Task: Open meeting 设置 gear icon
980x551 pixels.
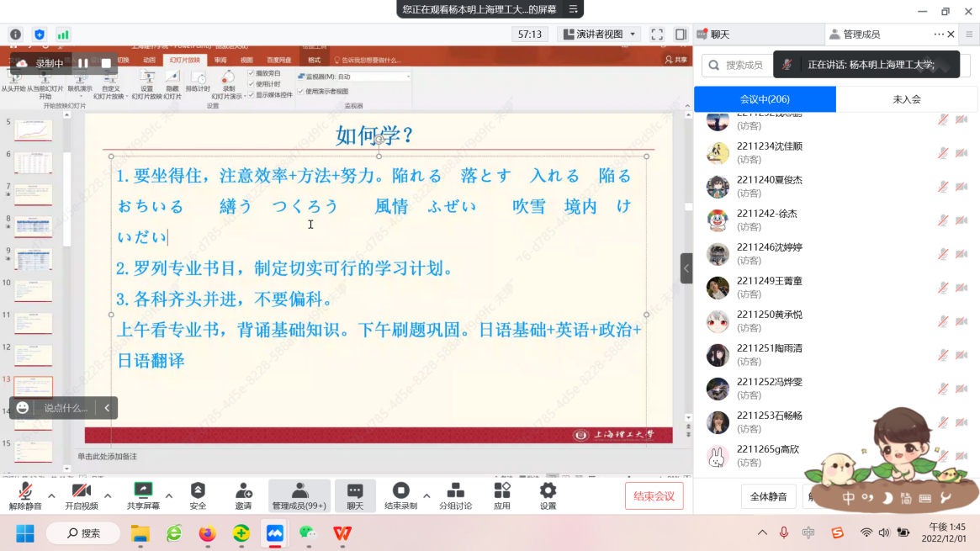Action: click(548, 490)
